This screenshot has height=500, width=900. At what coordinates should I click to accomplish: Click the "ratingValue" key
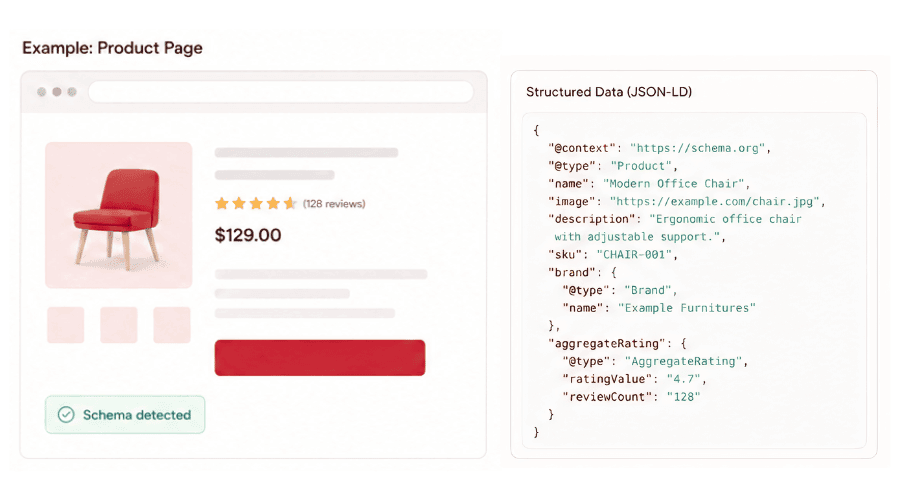[x=607, y=379]
